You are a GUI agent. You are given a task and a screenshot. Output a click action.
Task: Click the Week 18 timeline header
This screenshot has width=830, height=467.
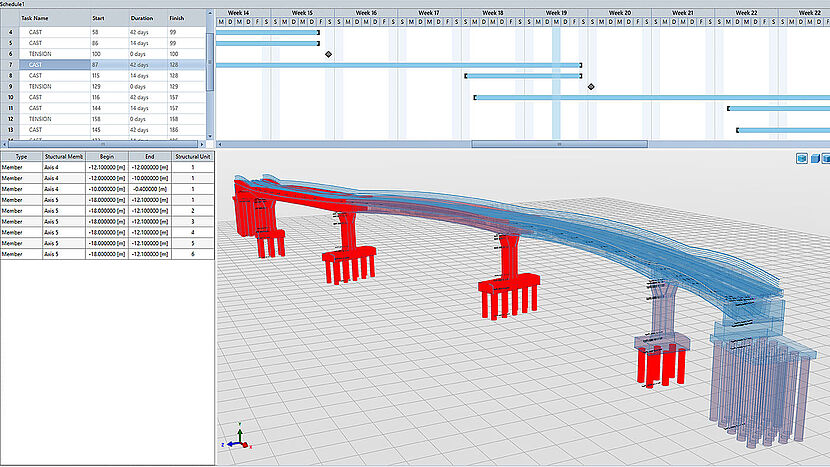[493, 13]
